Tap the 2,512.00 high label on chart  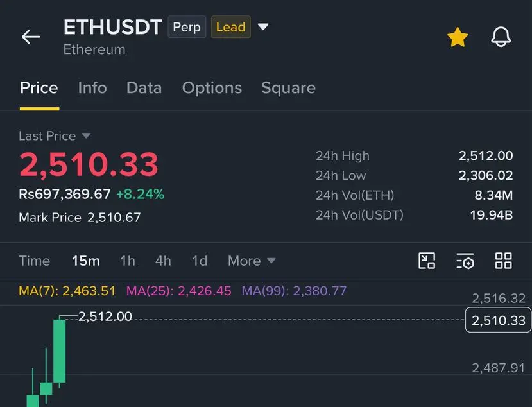[x=105, y=316]
